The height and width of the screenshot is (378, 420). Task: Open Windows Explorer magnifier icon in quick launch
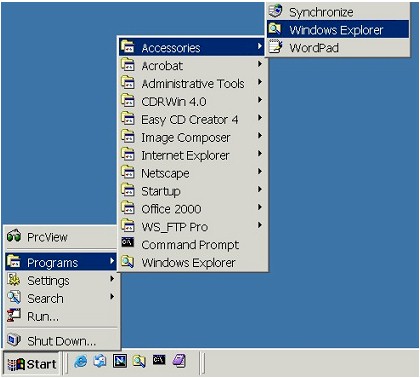pyautogui.click(x=139, y=361)
